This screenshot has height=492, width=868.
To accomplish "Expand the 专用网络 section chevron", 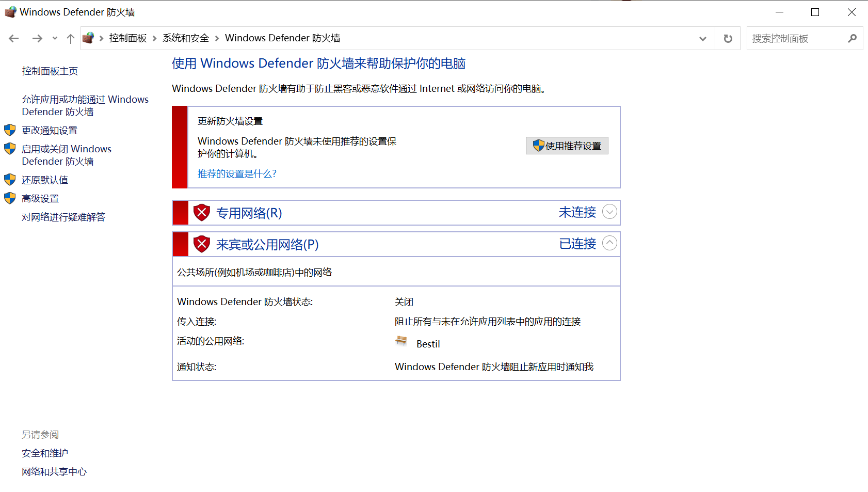I will point(609,212).
